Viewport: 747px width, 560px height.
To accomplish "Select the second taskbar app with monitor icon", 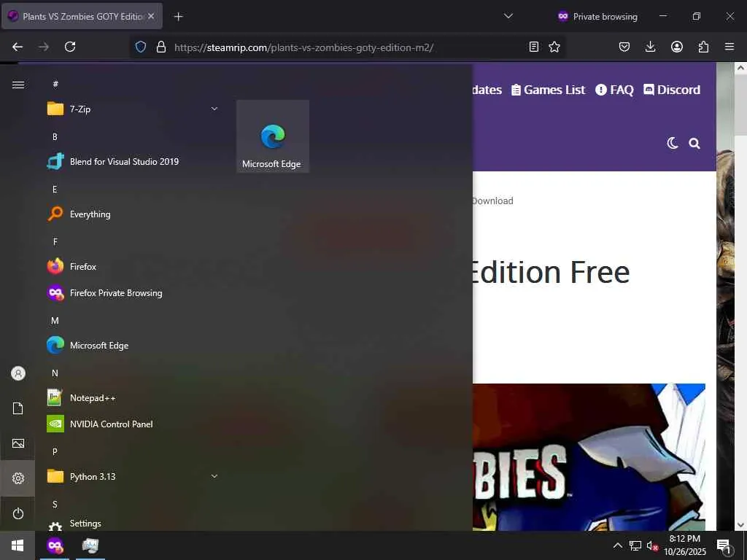I will point(90,545).
